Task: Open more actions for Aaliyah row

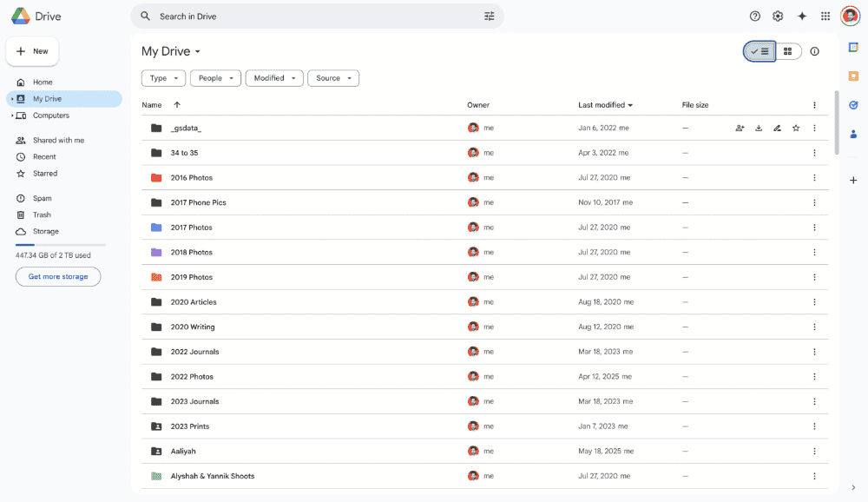Action: click(814, 451)
